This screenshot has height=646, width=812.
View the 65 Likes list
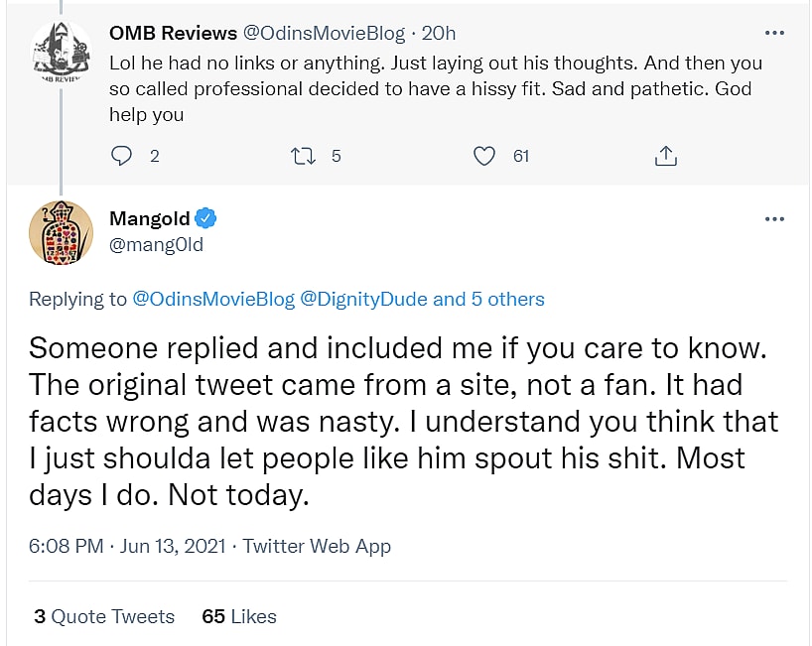[x=239, y=616]
